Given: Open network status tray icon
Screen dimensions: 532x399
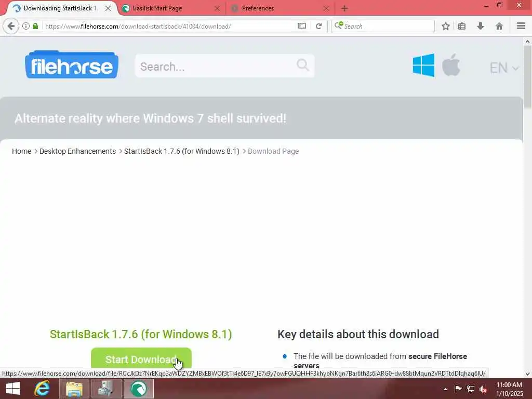Looking at the screenshot, I should click(471, 389).
